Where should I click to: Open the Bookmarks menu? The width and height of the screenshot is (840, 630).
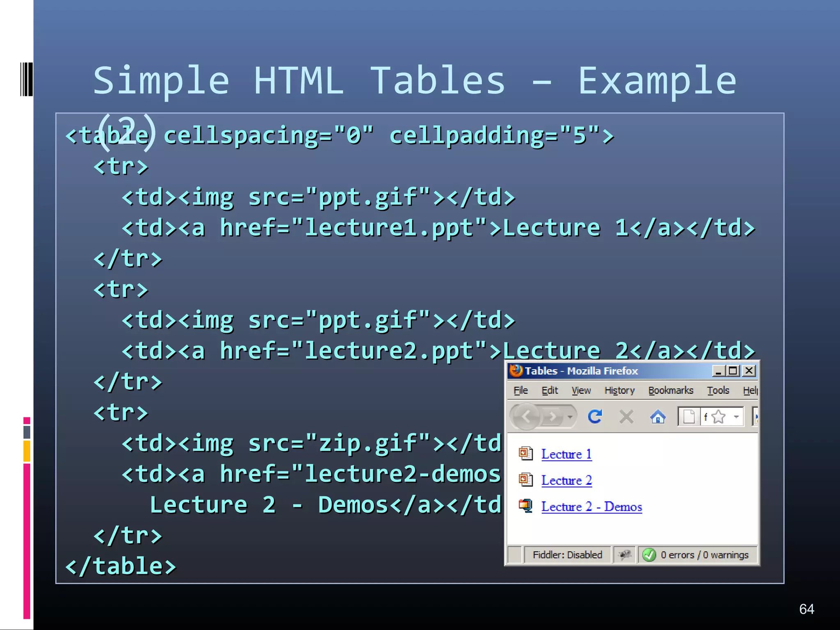pos(671,390)
